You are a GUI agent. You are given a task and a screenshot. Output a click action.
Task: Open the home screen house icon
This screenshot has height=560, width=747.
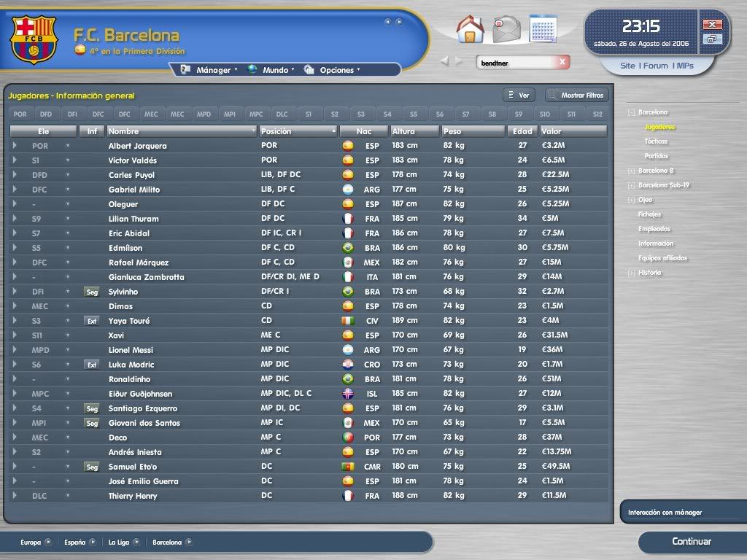[x=470, y=29]
